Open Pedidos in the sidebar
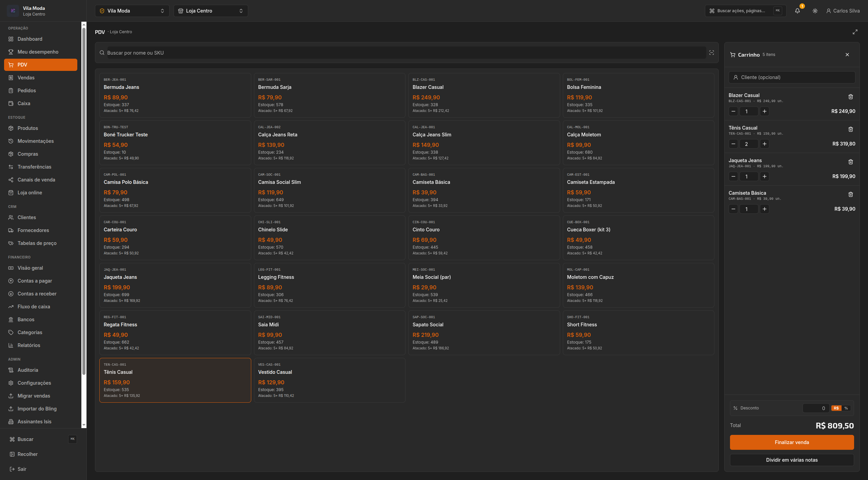The height and width of the screenshot is (480, 868). pyautogui.click(x=41, y=91)
